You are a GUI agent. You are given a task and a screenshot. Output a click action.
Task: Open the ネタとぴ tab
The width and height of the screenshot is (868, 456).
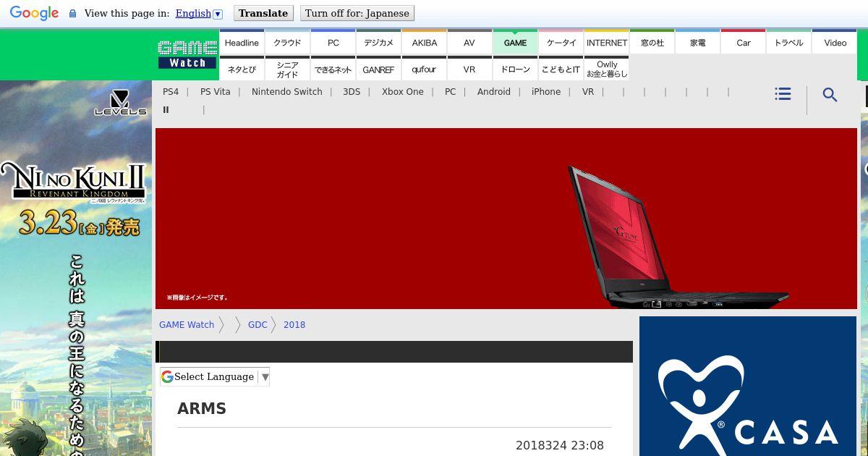click(x=242, y=69)
